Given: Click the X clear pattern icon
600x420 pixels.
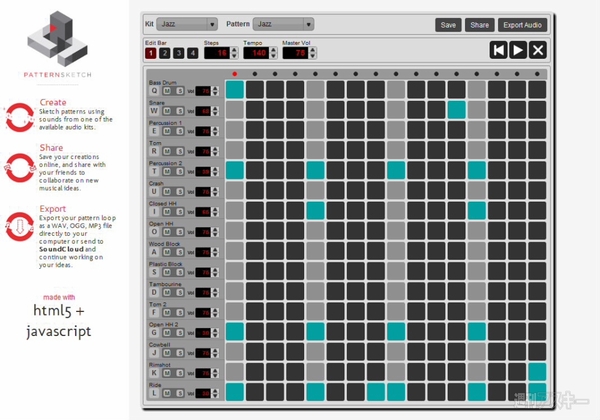Looking at the screenshot, I should coord(538,50).
